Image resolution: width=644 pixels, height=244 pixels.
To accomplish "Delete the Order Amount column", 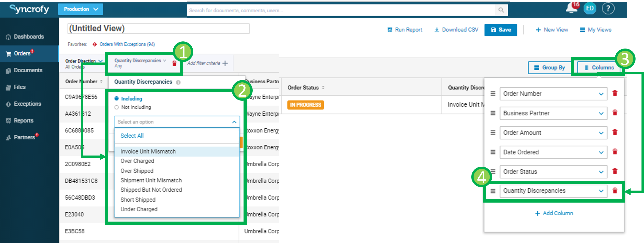I will (x=615, y=132).
